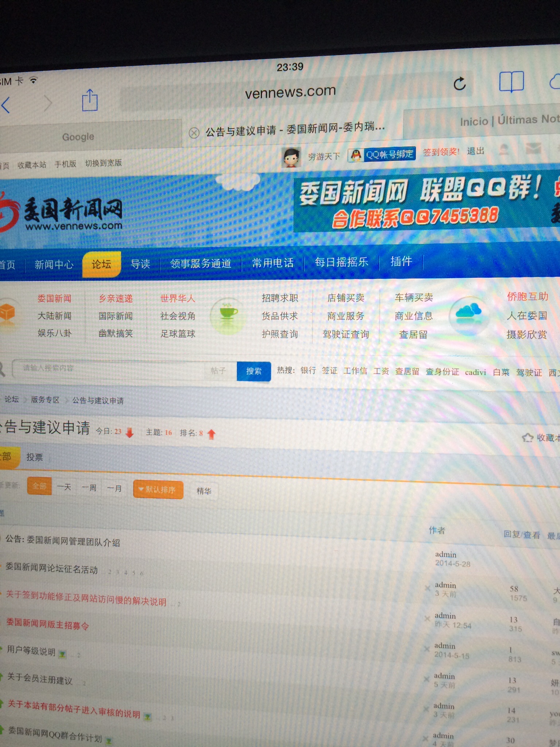Tap the Safari forward arrow
The height and width of the screenshot is (747, 560).
click(48, 103)
